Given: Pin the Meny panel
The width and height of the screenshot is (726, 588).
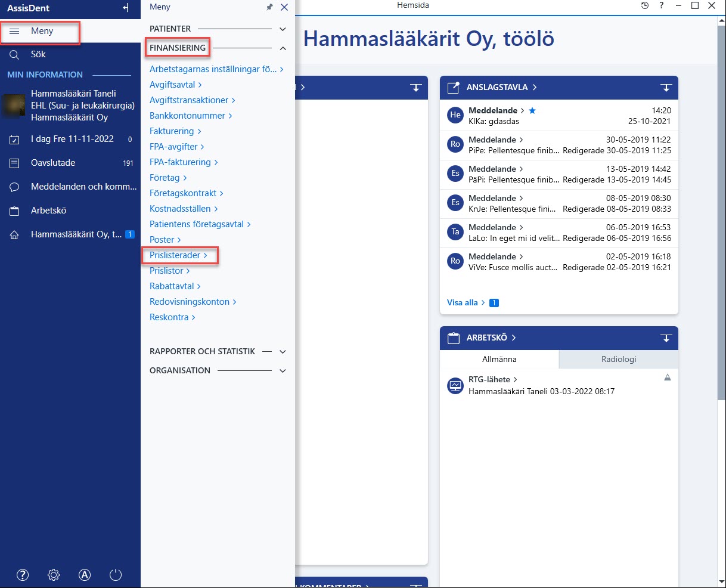Looking at the screenshot, I should click(x=269, y=7).
